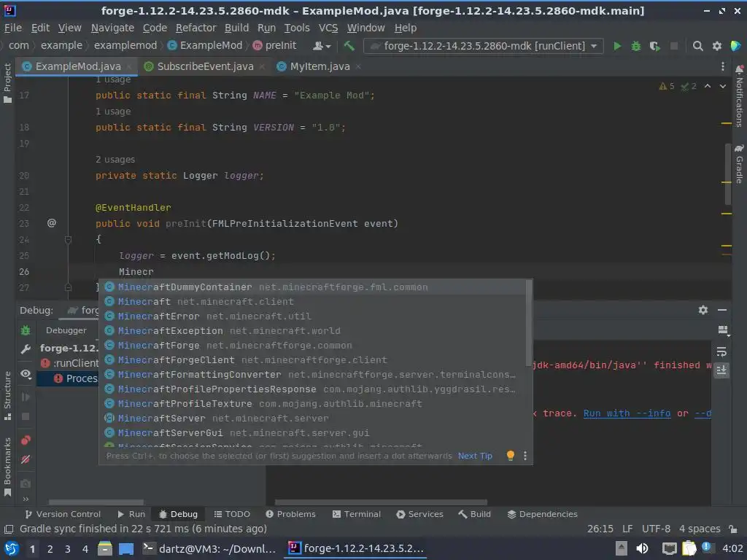Screen dimensions: 747x560
Task: Switch to SubscribeEvent.java tab
Action: coord(205,66)
